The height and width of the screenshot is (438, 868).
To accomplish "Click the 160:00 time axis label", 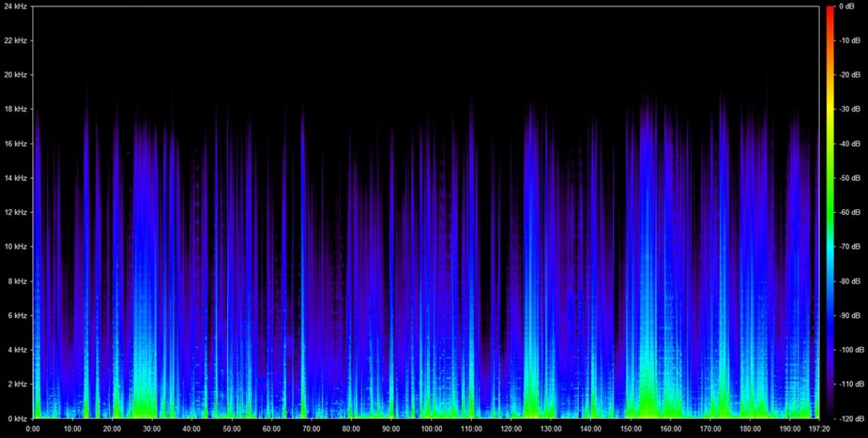I will (x=670, y=429).
